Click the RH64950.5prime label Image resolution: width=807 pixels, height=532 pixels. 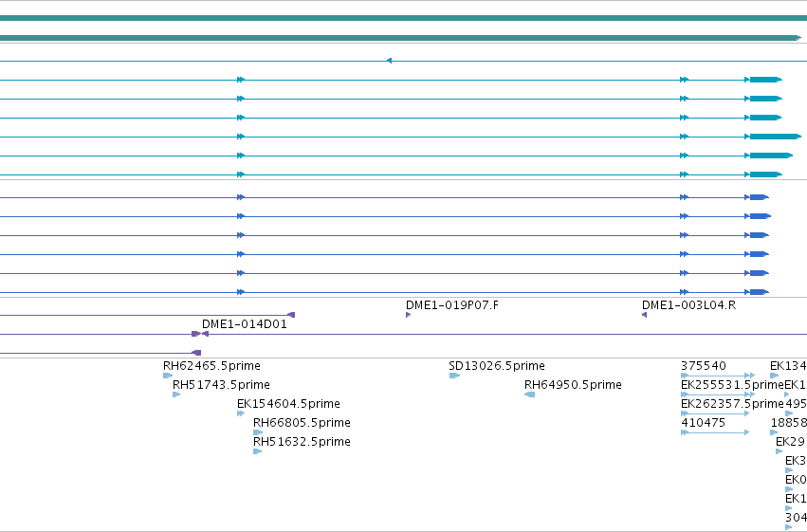click(573, 385)
